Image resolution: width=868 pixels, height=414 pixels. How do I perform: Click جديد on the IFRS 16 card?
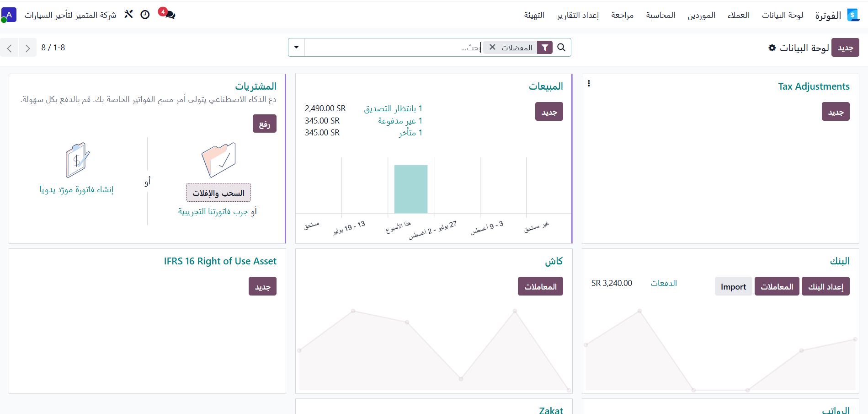[x=262, y=286]
